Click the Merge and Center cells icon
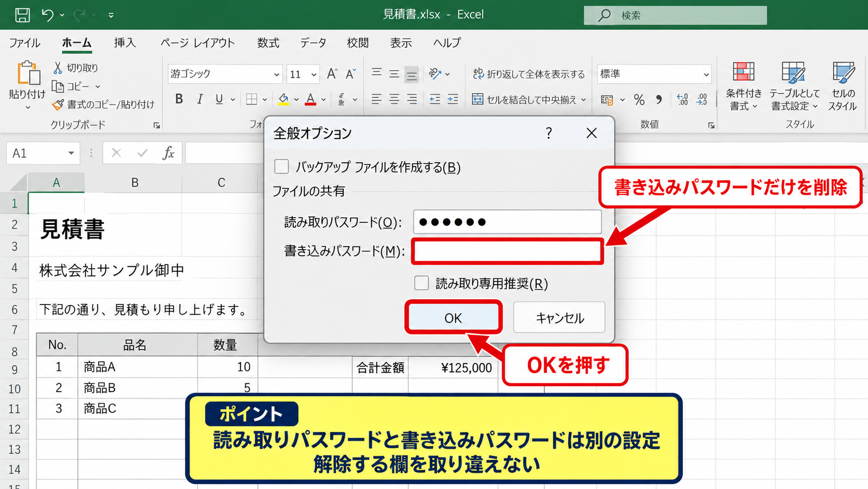This screenshot has width=868, height=489. (x=478, y=99)
